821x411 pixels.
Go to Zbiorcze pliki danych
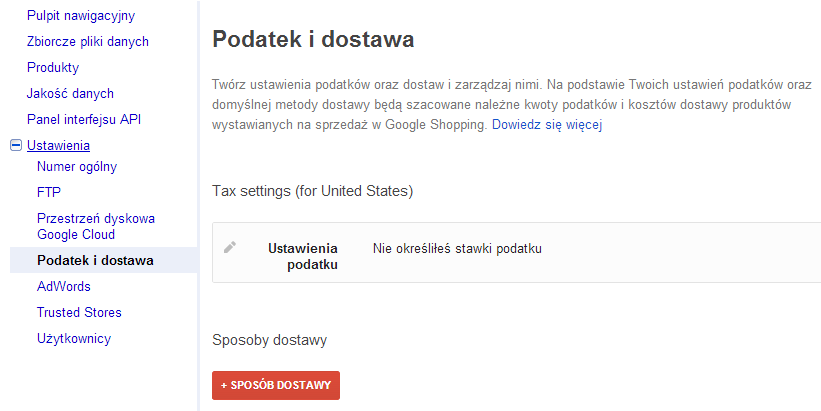point(88,42)
